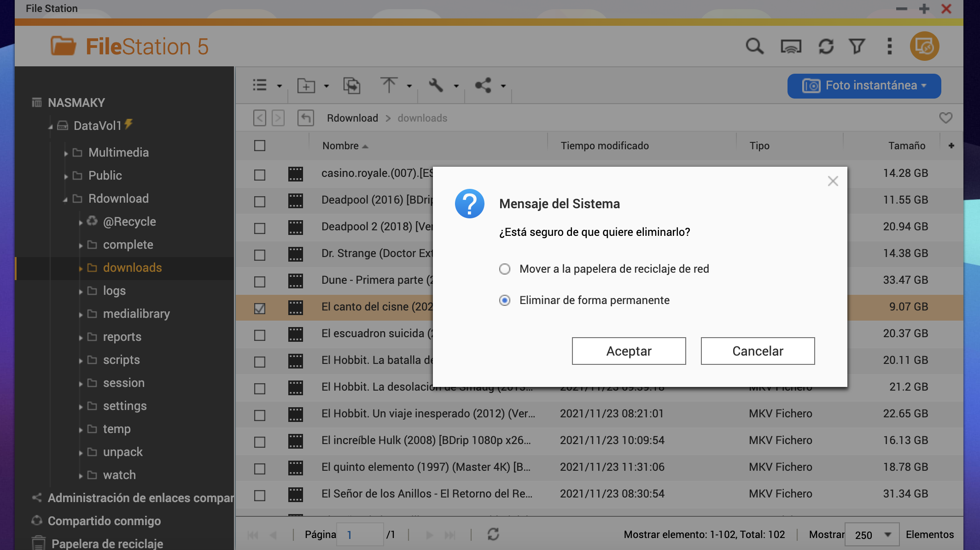
Task: Click the search magnifier icon
Action: pos(754,46)
